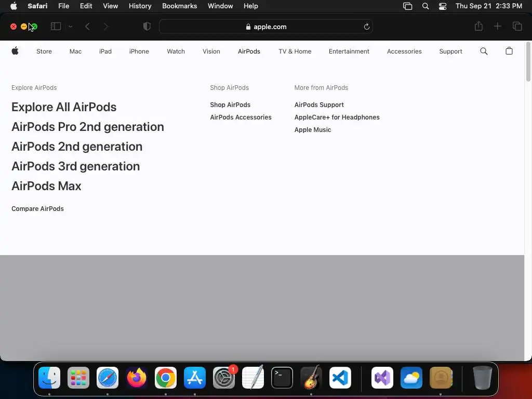Open the File menu
Viewport: 532px width, 399px height.
pos(63,6)
